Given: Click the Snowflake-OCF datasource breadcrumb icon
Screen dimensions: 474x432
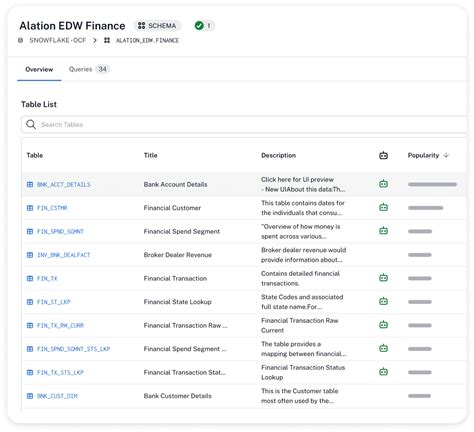Looking at the screenshot, I should tap(21, 40).
